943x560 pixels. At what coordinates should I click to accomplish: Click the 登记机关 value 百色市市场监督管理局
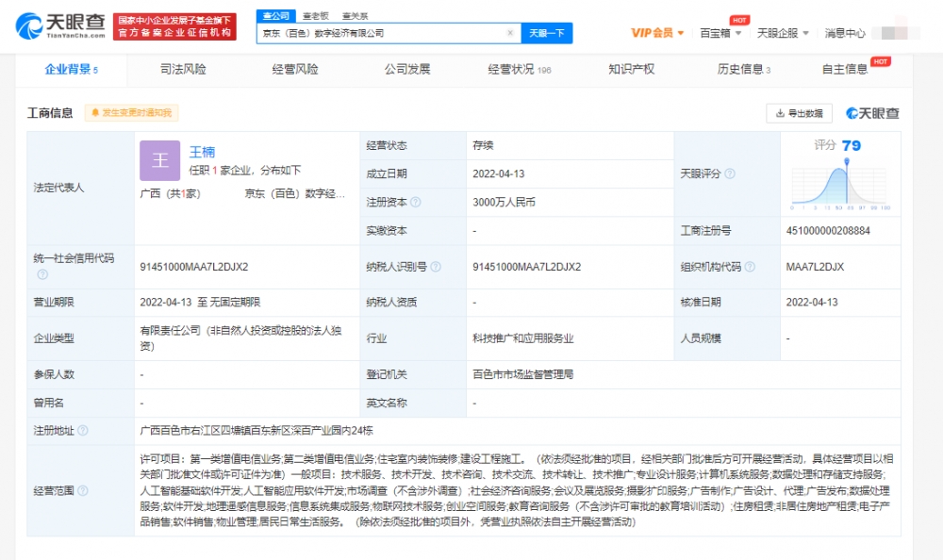pos(523,374)
